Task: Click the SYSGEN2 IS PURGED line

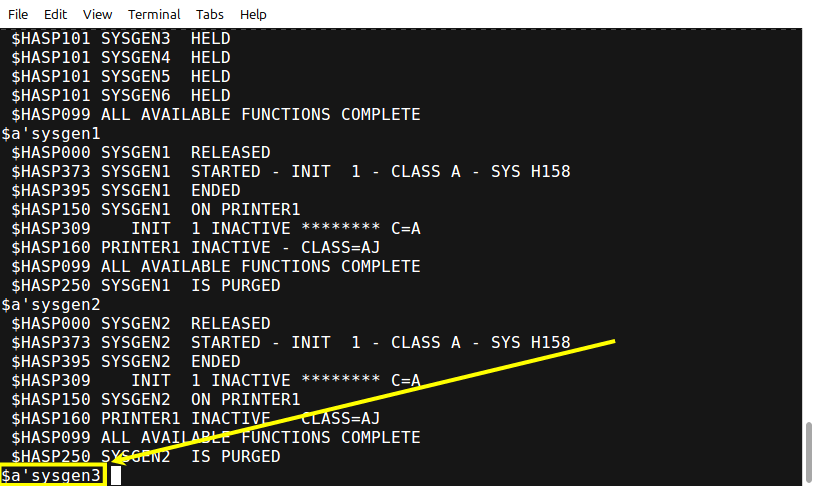Action: pos(146,456)
